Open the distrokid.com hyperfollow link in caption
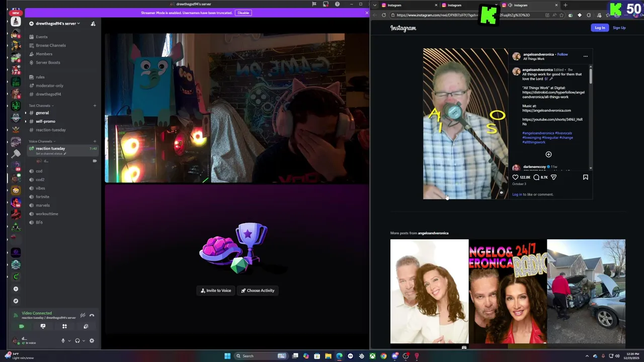Screen dimensions: 644x362 [553, 95]
